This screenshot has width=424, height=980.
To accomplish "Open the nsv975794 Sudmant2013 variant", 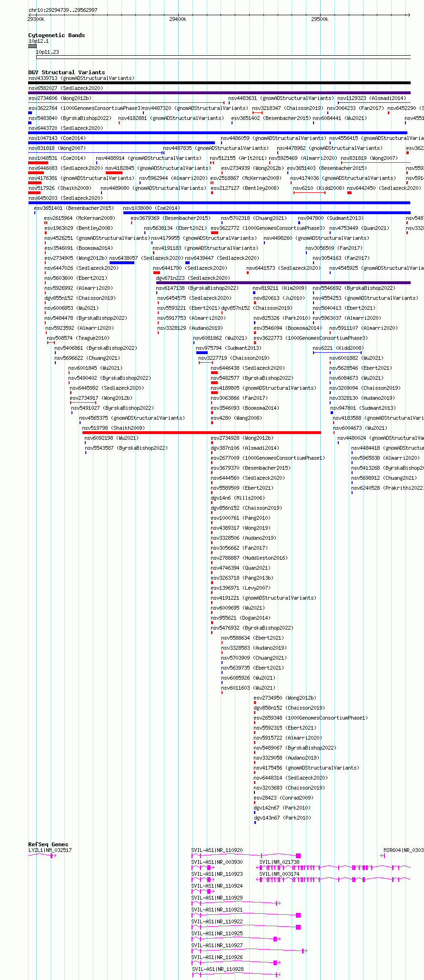I will pos(229,348).
